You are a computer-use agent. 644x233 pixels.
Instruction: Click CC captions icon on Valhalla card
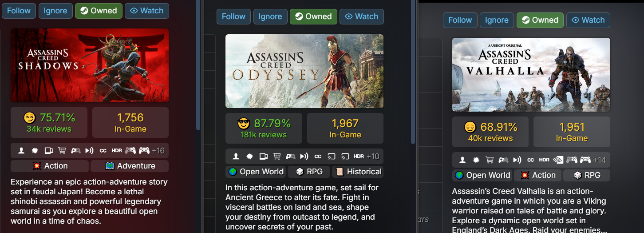pyautogui.click(x=530, y=160)
